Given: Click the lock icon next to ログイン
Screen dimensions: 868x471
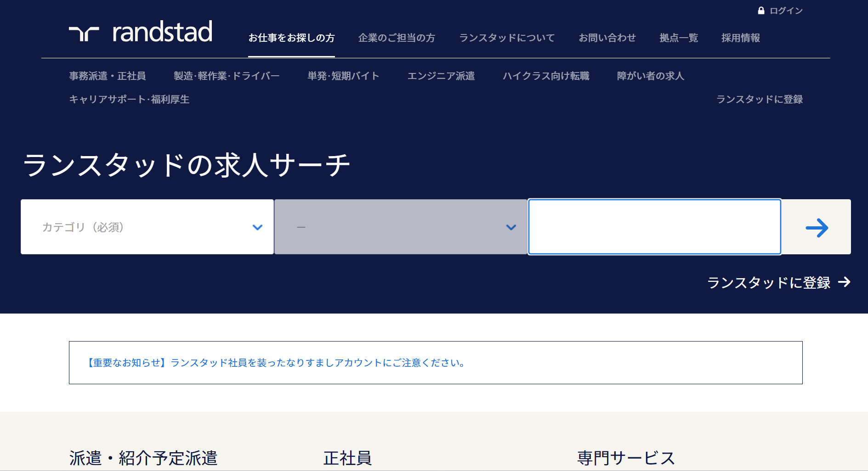Looking at the screenshot, I should coord(762,10).
